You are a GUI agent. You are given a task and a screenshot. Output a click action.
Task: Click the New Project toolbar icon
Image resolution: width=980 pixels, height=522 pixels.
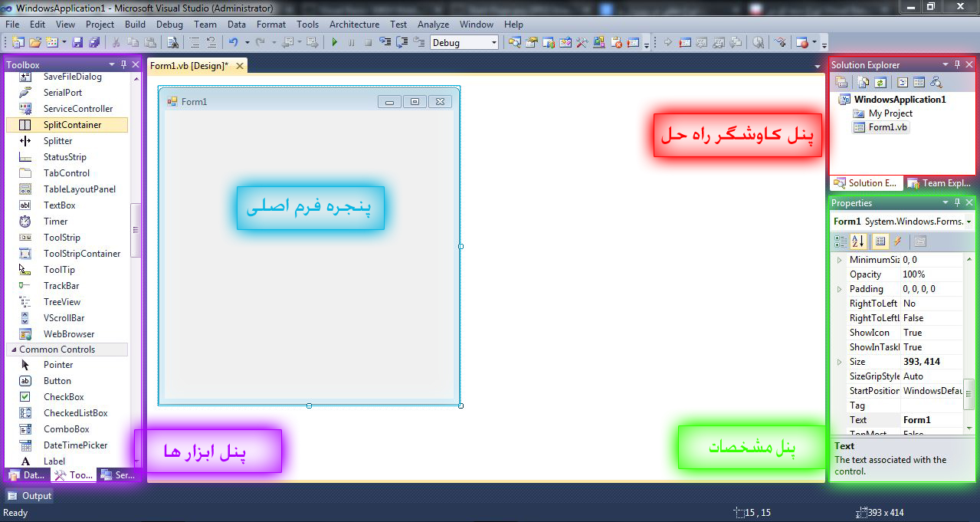[x=17, y=43]
